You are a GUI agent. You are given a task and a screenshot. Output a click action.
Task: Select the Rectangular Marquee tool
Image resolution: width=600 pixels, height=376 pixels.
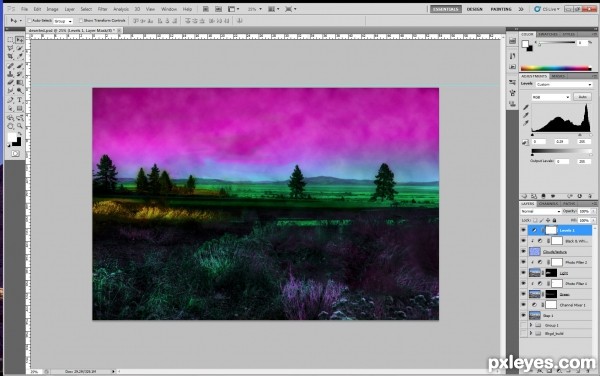pos(10,40)
